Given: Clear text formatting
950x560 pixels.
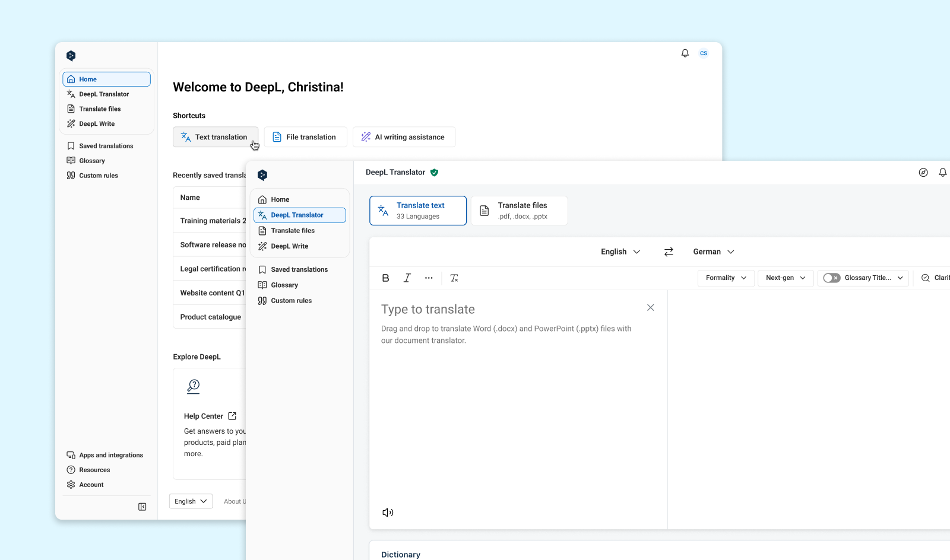Looking at the screenshot, I should click(x=454, y=278).
